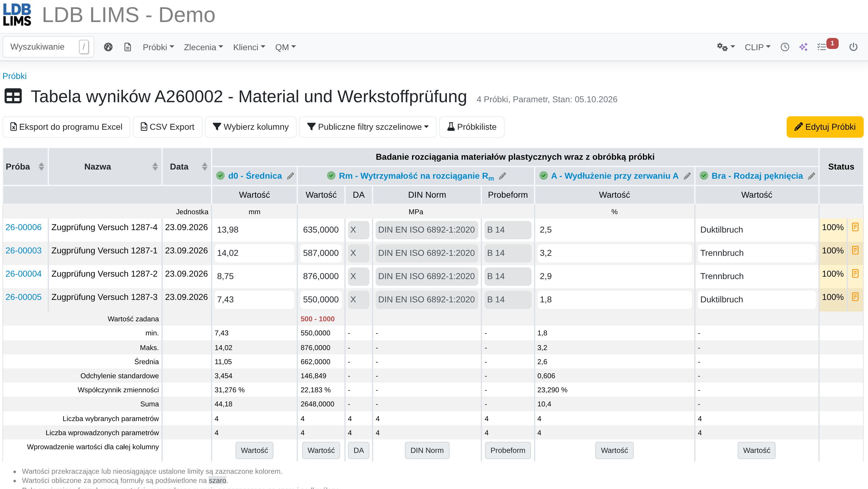Click the yellow Edytuj Próbki button
Screen dimensions: 868x489
(825, 127)
